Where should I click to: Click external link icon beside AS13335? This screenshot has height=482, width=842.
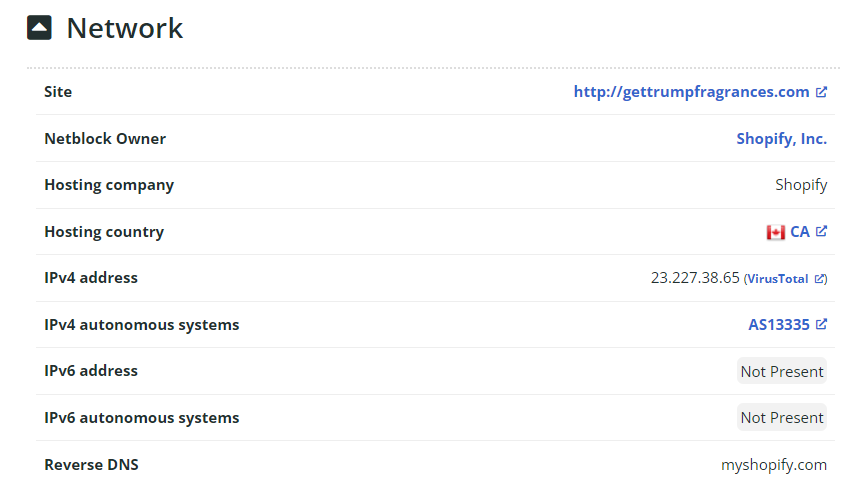point(821,324)
